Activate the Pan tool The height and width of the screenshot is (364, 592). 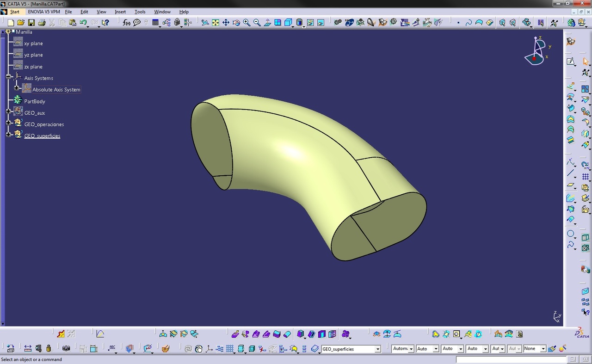point(226,22)
